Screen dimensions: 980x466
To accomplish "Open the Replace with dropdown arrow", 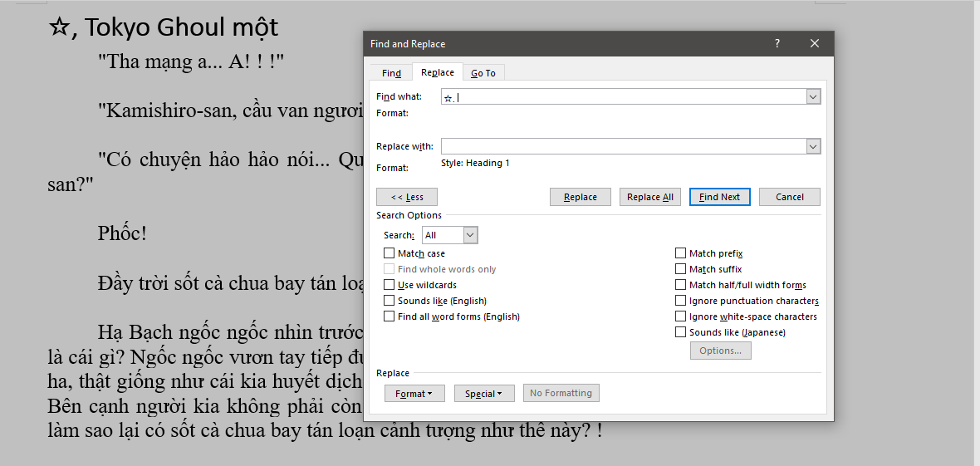I will pos(813,147).
